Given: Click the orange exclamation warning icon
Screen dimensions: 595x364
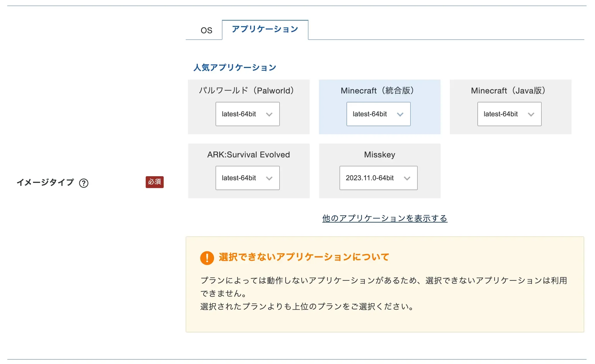Looking at the screenshot, I should tap(207, 258).
